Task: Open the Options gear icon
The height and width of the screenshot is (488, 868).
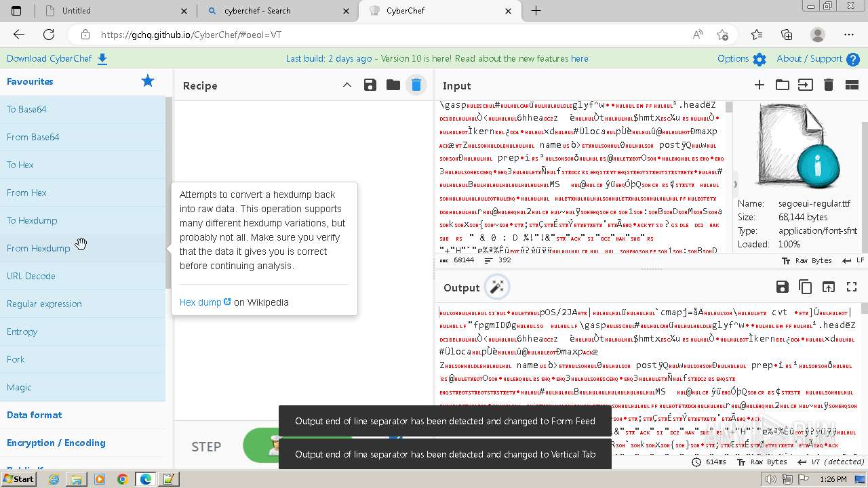Action: click(x=759, y=59)
